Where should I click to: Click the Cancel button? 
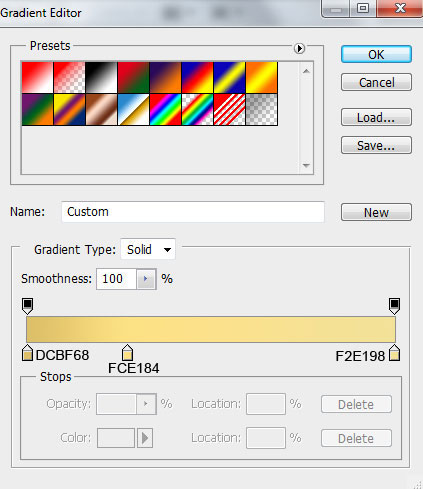pyautogui.click(x=376, y=82)
